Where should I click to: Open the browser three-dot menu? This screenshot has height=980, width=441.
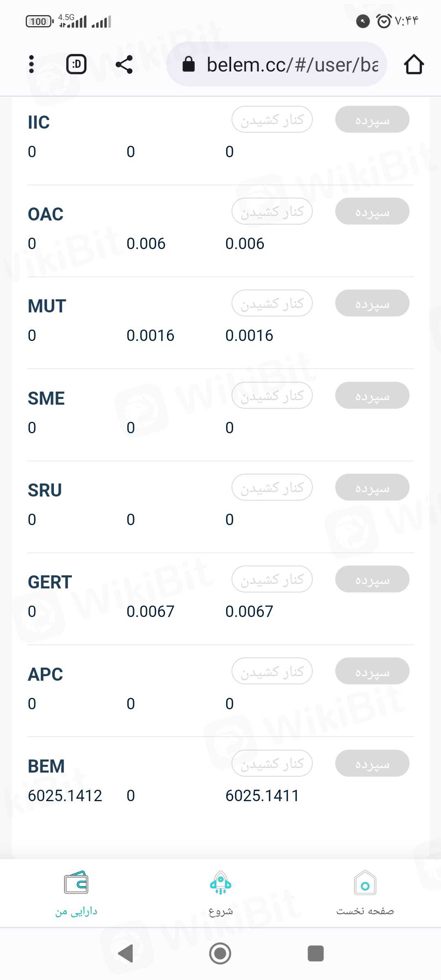tap(31, 65)
